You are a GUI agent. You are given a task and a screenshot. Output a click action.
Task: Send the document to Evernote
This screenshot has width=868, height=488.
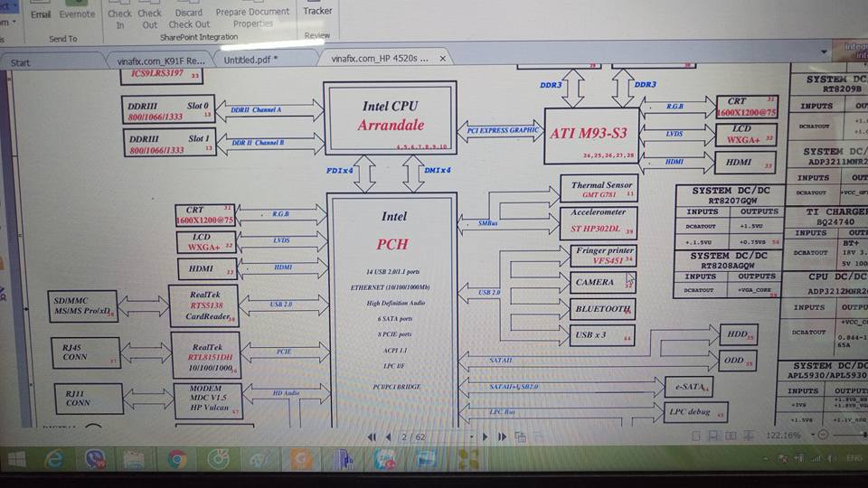pyautogui.click(x=77, y=14)
